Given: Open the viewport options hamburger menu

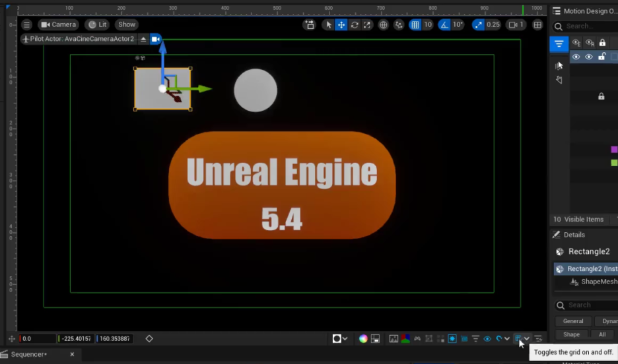Looking at the screenshot, I should tap(26, 25).
